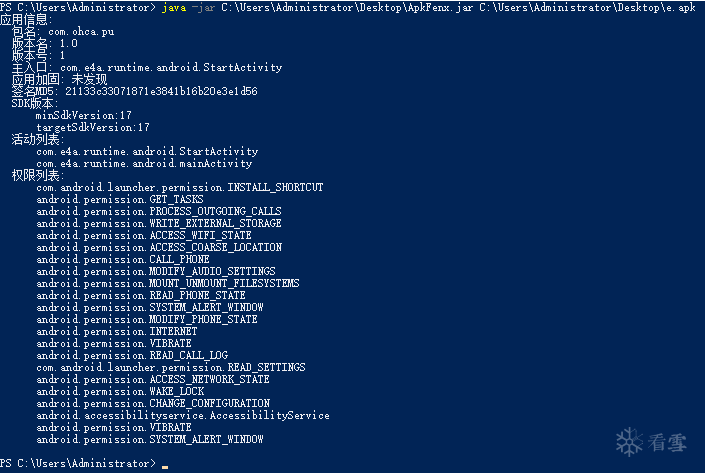Select the com.e4a.runtime.android.mainActivity entry
The height and width of the screenshot is (473, 705).
[x=144, y=163]
